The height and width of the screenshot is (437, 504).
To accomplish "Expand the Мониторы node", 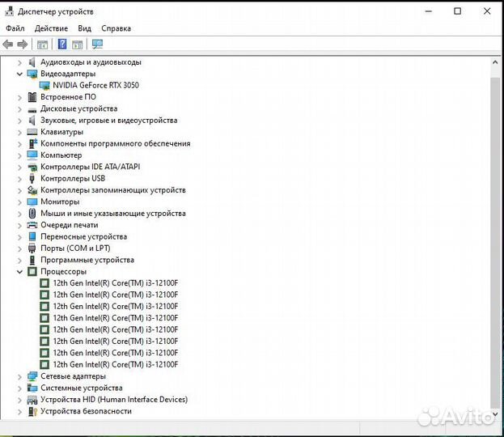I will (x=19, y=202).
